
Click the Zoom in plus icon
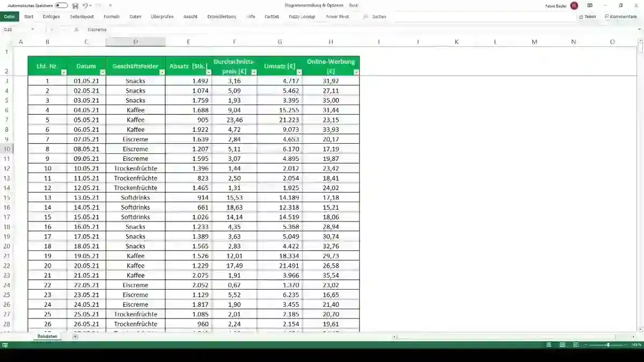(x=625, y=344)
